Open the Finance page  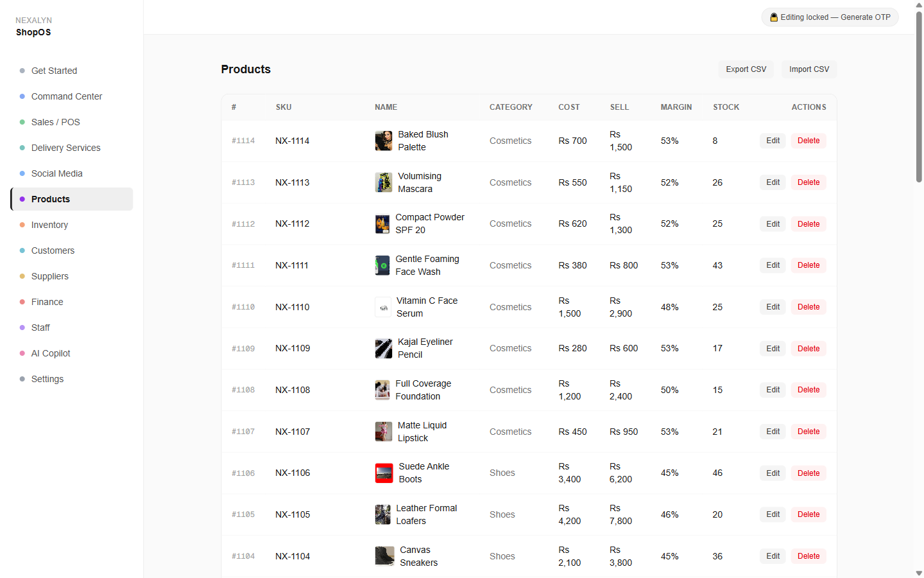72,302
